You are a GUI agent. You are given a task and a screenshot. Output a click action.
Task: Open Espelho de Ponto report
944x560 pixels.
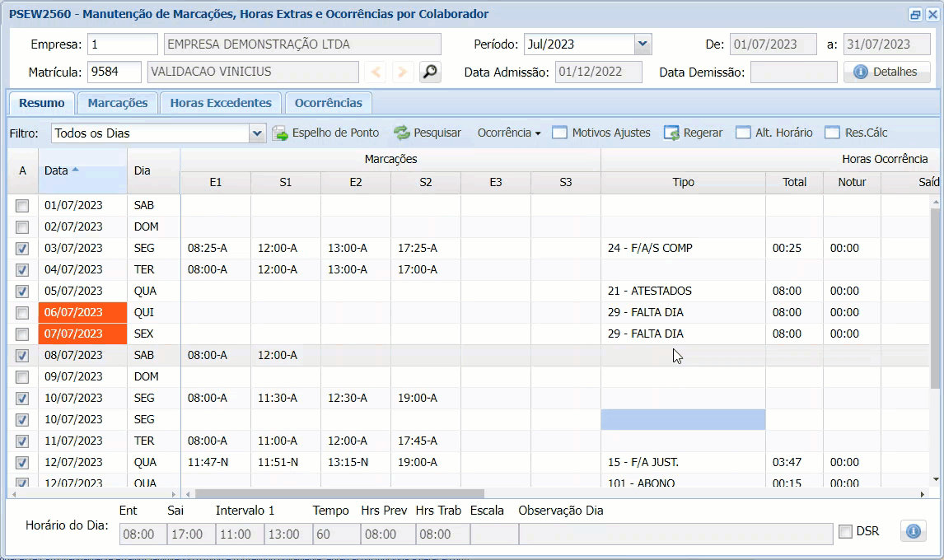coord(326,133)
